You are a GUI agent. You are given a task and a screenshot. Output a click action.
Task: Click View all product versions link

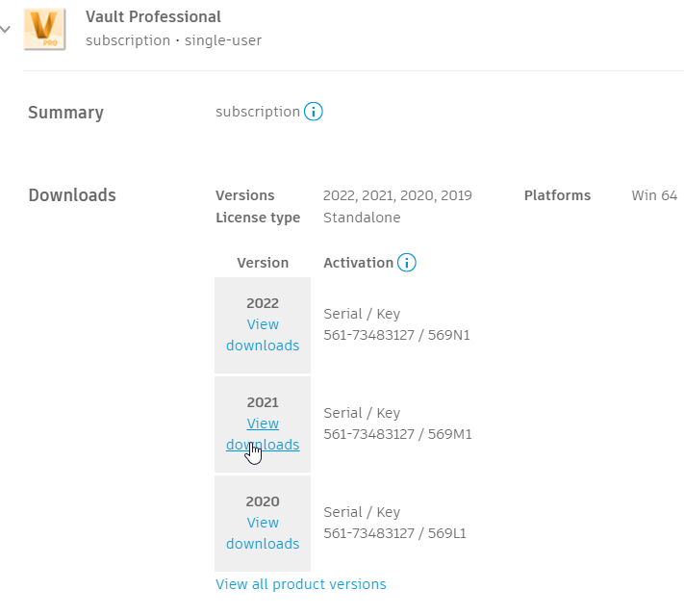pyautogui.click(x=301, y=584)
